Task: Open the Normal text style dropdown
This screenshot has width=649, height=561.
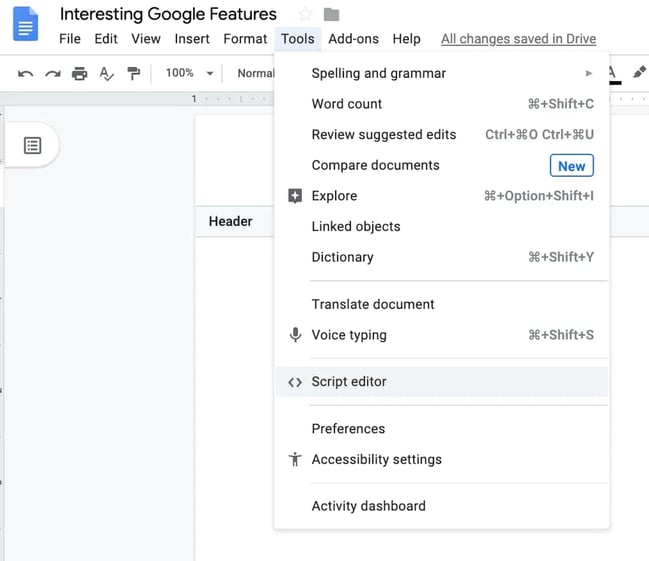Action: coord(255,73)
